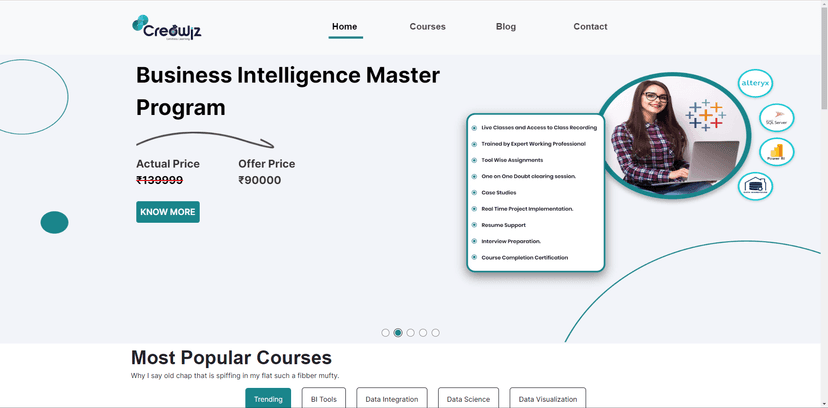Open the woman with laptop hero image
The height and width of the screenshot is (408, 828).
coord(674,136)
